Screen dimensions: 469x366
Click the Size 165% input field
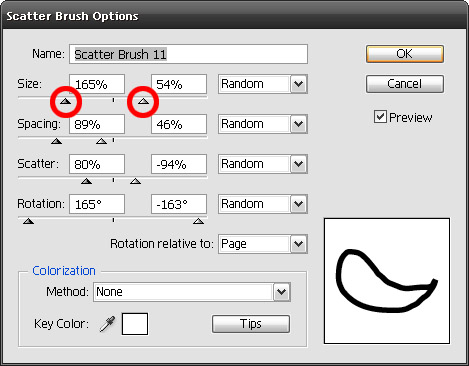[97, 84]
